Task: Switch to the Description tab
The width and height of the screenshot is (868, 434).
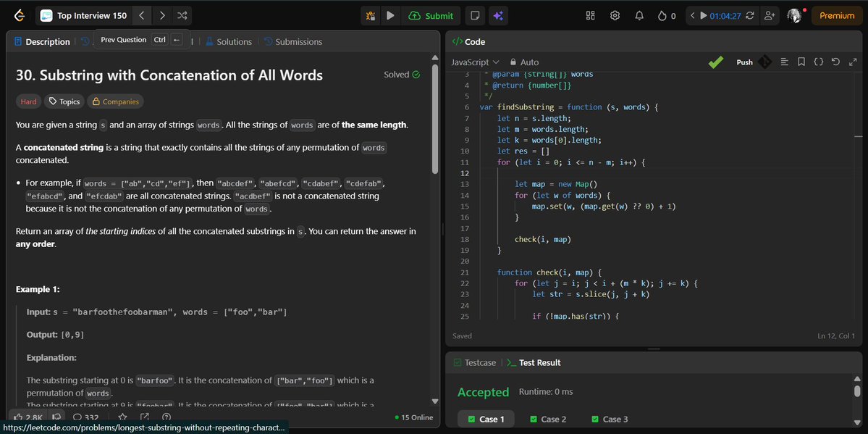Action: coord(42,41)
